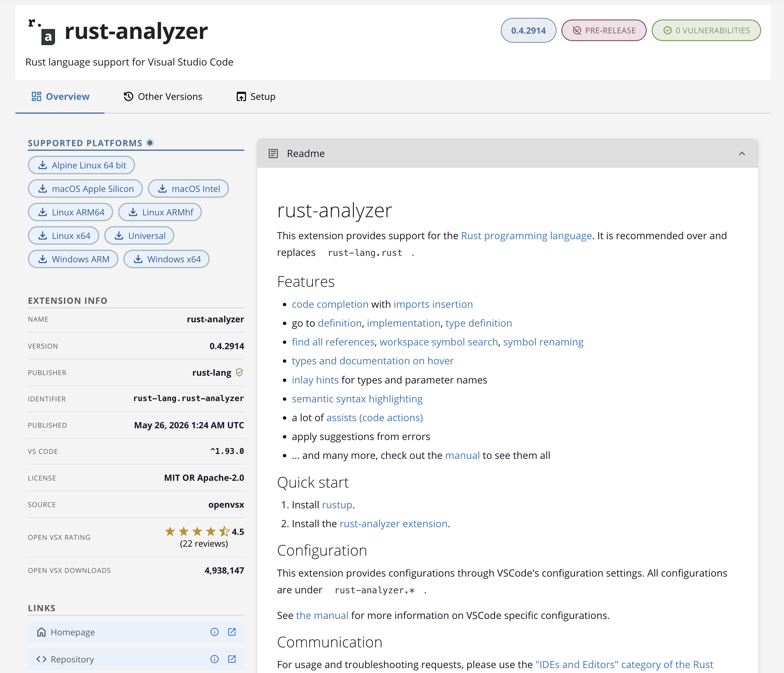784x673 pixels.
Task: Download Windows ARM build
Action: pyautogui.click(x=73, y=259)
